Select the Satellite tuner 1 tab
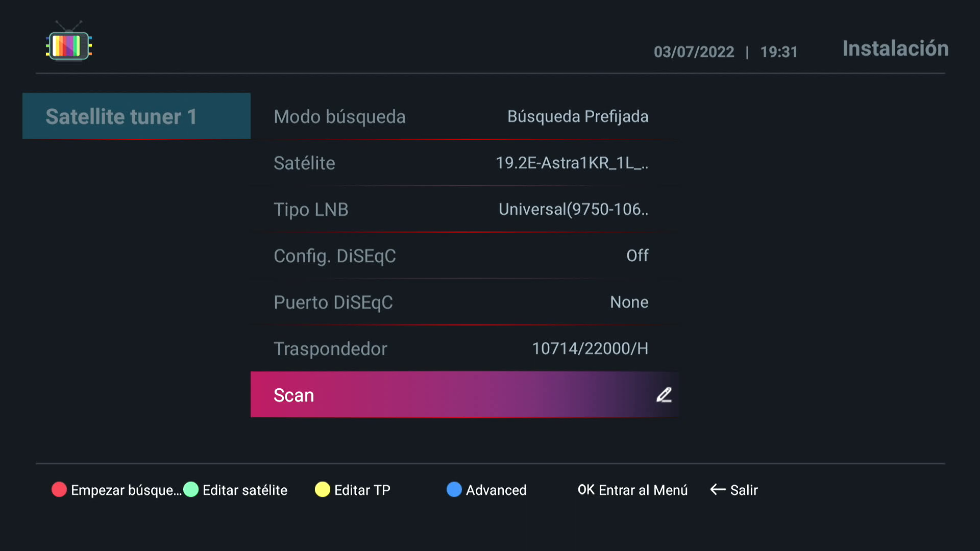The image size is (980, 551). tap(136, 116)
